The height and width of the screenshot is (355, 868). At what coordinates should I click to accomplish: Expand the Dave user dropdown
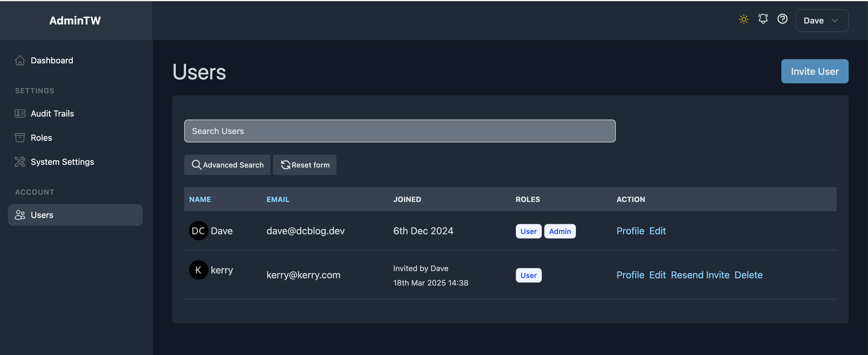[821, 21]
